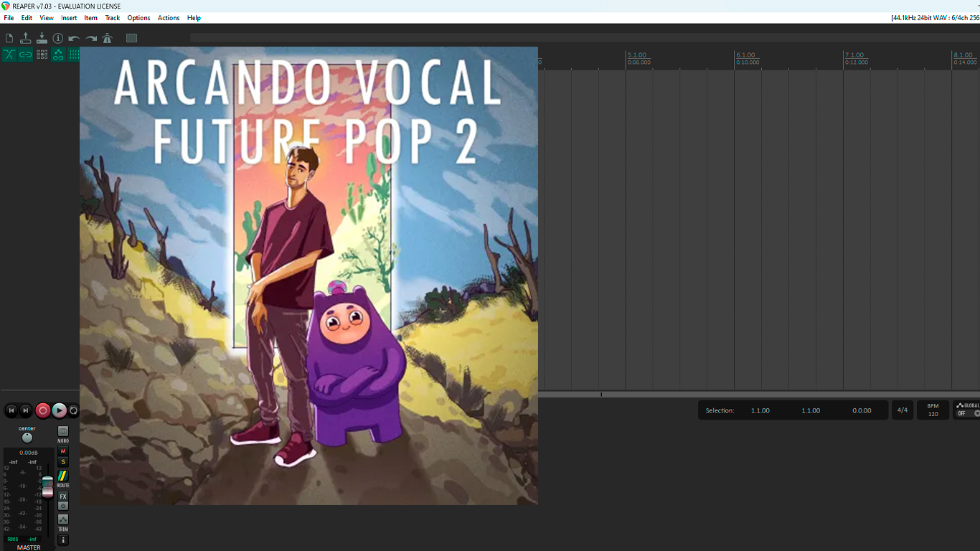The height and width of the screenshot is (551, 980).
Task: Open master Route button
Action: click(63, 476)
